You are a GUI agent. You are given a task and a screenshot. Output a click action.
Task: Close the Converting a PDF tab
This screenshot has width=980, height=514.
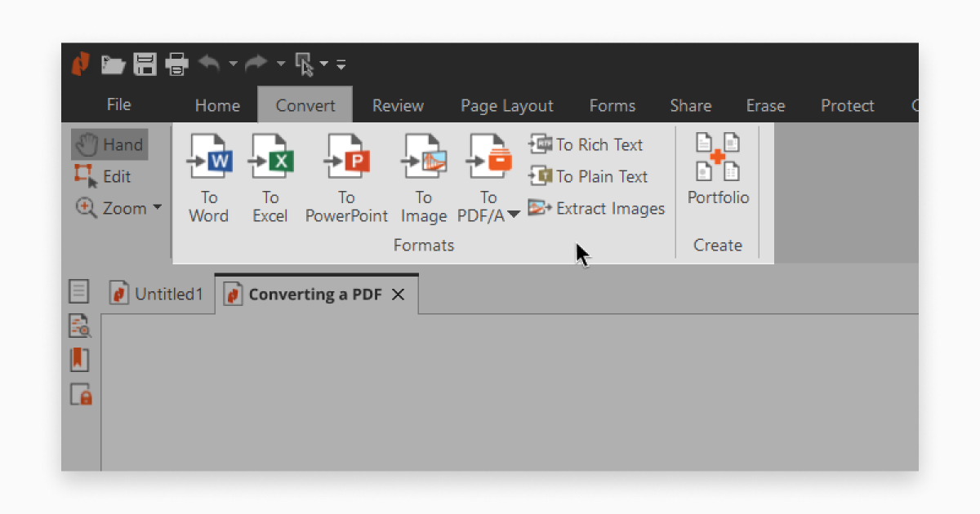(x=398, y=295)
